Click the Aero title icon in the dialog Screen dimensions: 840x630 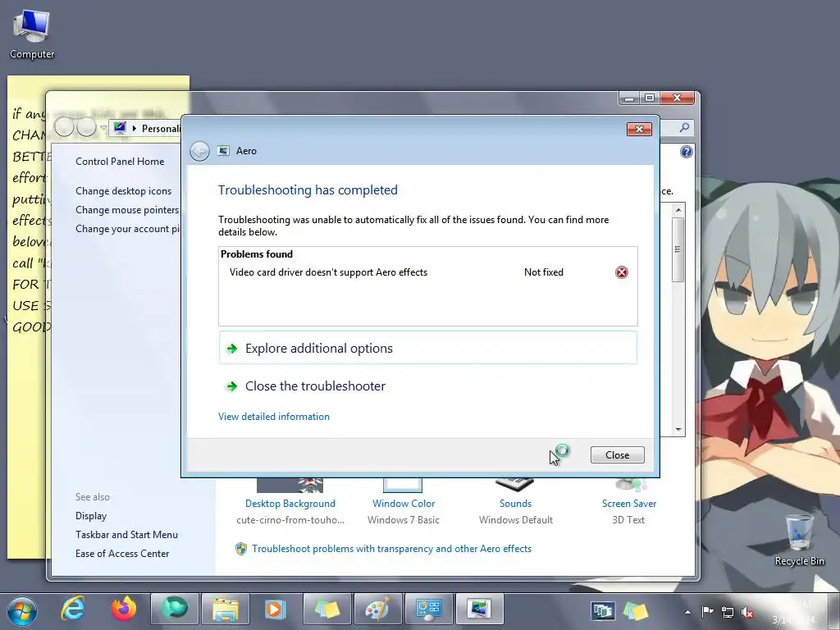[x=223, y=151]
